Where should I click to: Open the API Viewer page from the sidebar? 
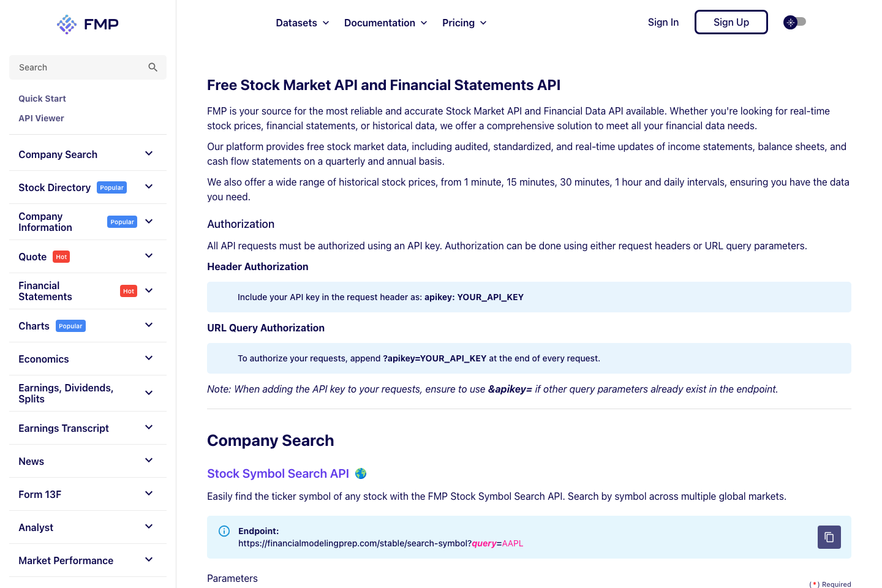(x=41, y=118)
